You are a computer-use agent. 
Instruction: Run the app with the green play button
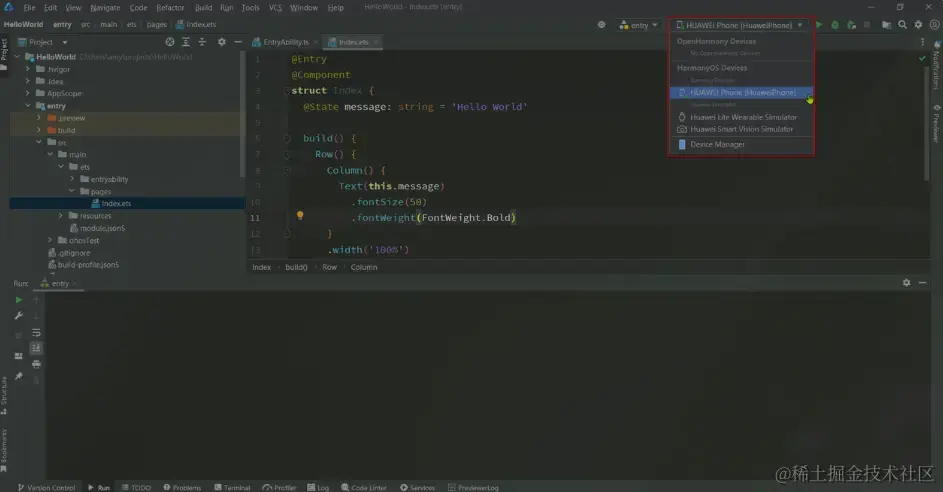coord(819,25)
